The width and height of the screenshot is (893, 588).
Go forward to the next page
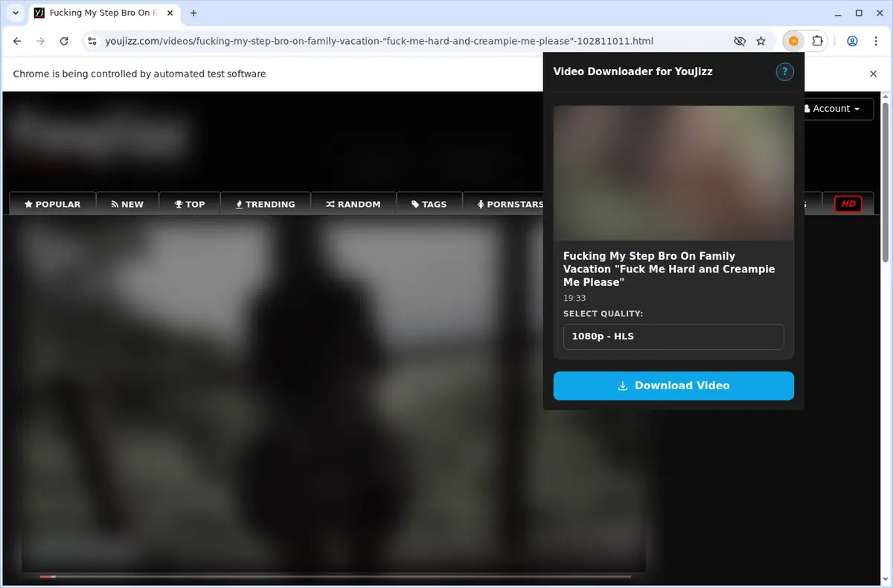[41, 42]
